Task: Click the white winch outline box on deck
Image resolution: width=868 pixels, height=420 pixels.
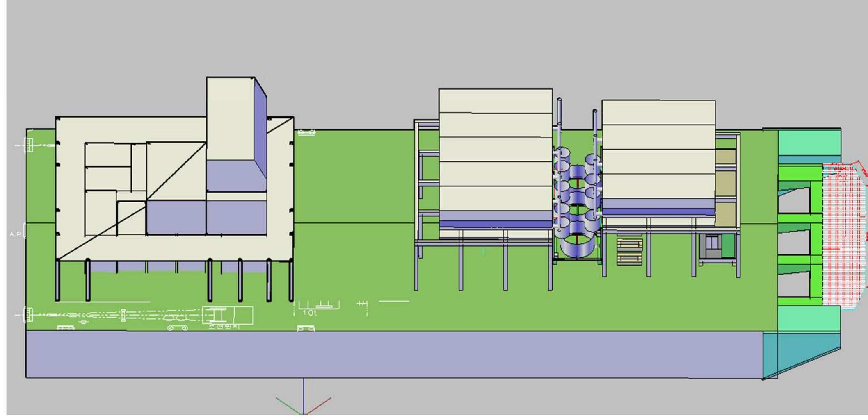Action: (x=228, y=316)
